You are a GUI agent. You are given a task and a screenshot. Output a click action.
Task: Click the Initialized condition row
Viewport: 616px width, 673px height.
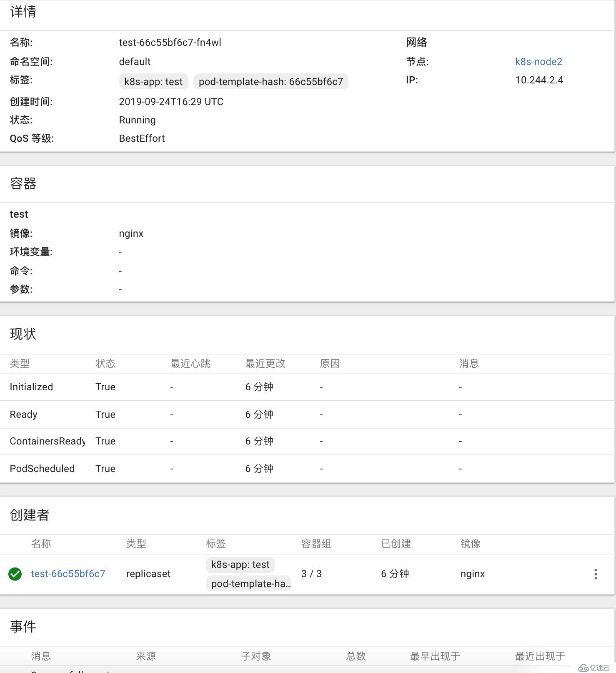(x=308, y=387)
